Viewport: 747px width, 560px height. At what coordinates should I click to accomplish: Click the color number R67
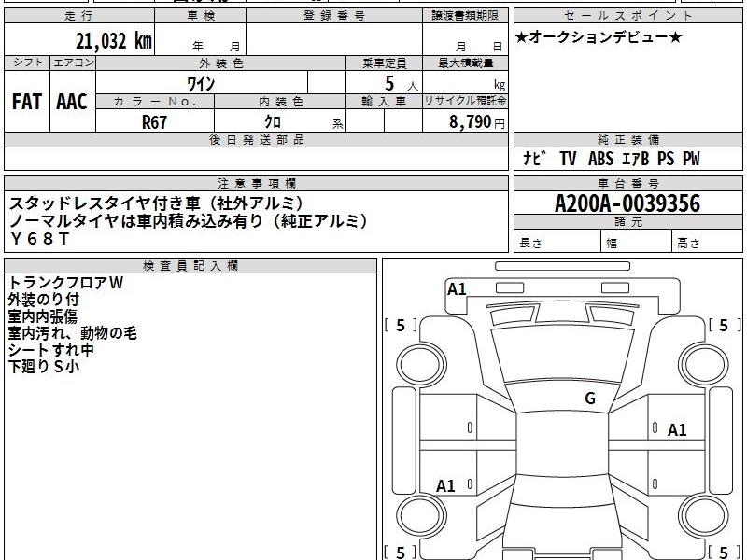pos(154,122)
